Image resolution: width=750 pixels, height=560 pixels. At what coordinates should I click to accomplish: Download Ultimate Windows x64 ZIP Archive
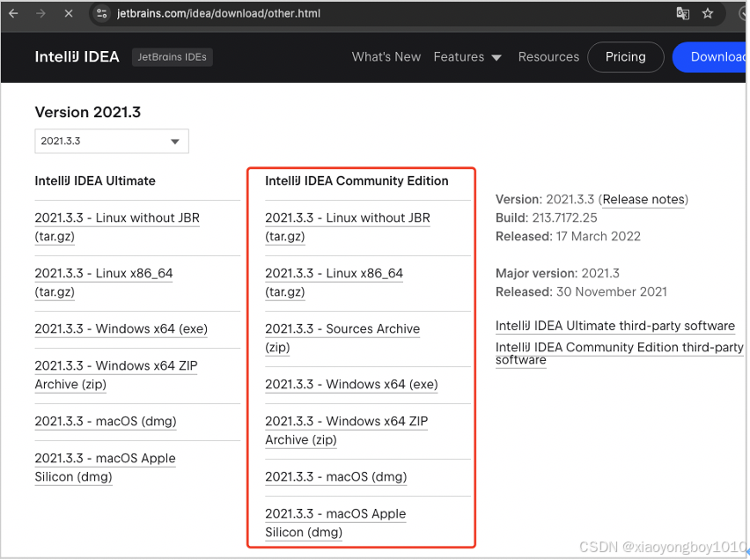pyautogui.click(x=116, y=375)
